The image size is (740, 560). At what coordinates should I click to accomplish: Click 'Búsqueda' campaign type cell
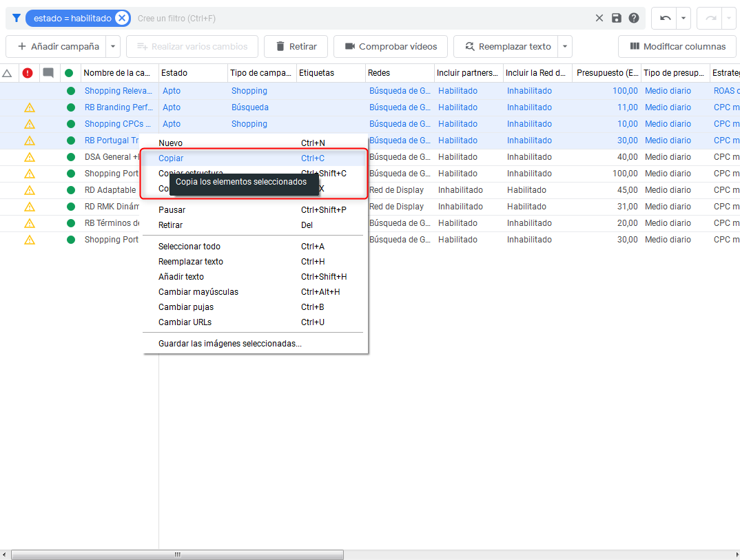tap(249, 107)
